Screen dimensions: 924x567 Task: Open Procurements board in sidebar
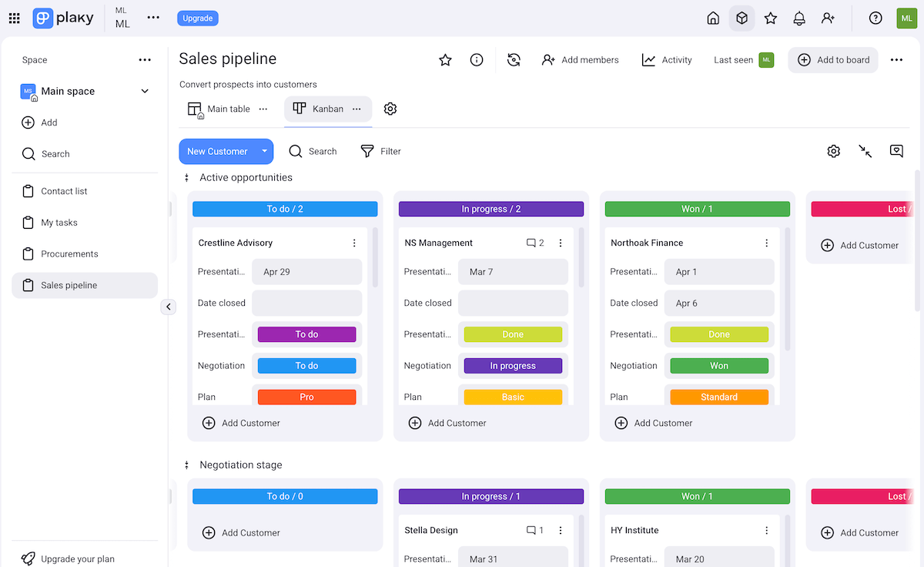click(x=69, y=253)
